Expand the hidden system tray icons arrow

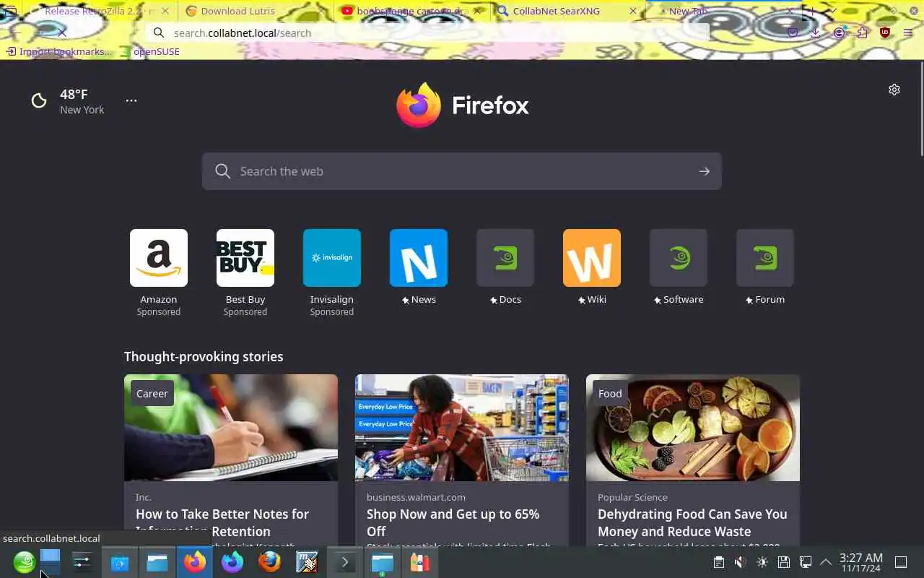pyautogui.click(x=826, y=562)
